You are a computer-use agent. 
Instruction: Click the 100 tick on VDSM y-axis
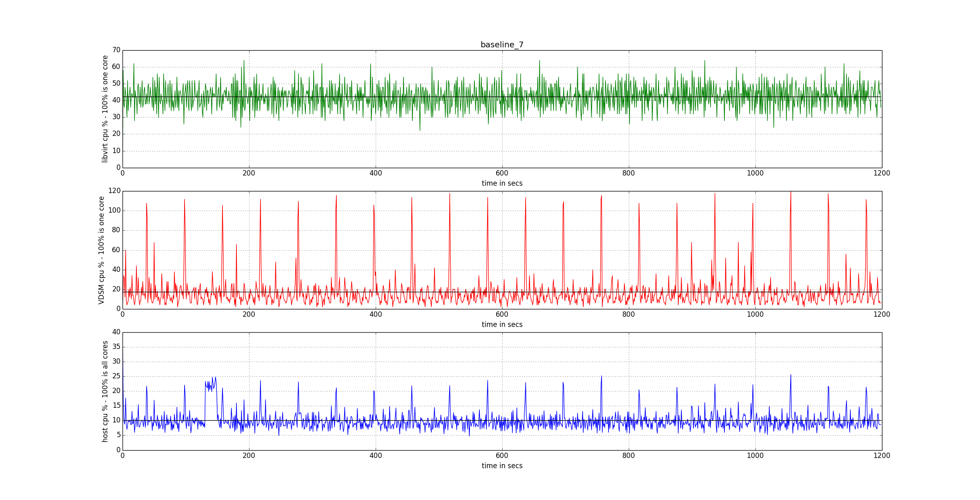coord(114,211)
